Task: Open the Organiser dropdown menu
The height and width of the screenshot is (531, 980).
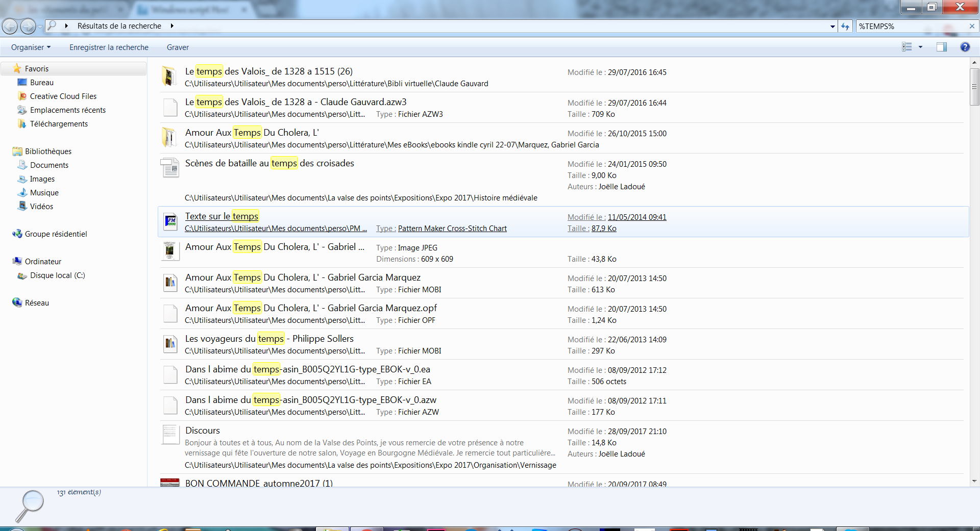Action: (31, 47)
